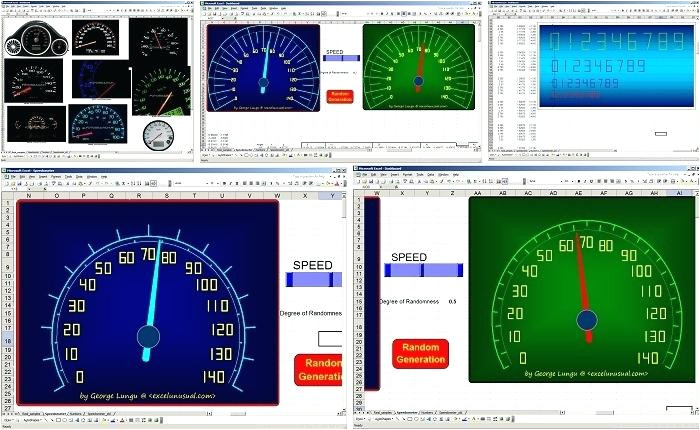Select column header Q above the blue speedometer

click(x=110, y=196)
